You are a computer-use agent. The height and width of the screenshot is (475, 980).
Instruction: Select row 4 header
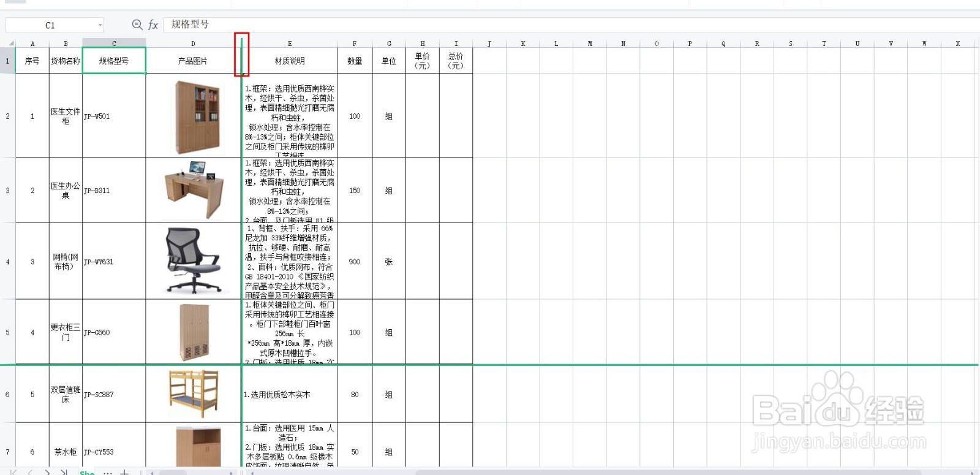point(7,262)
